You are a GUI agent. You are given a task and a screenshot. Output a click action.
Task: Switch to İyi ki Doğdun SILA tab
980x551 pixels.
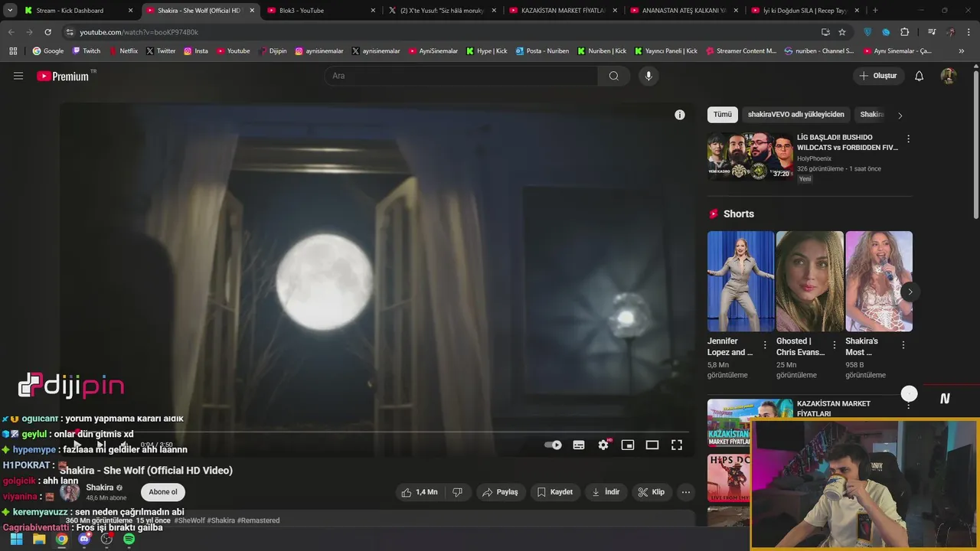[x=805, y=10]
